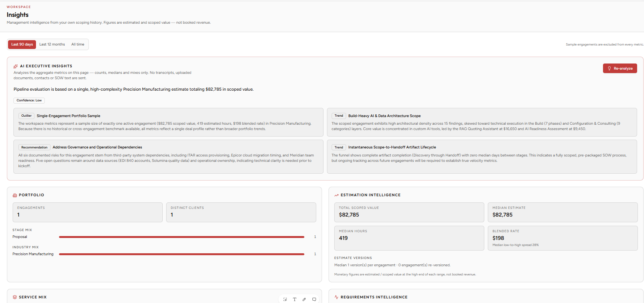Open Instantaneous Scope-to-Handoff Artifact Lifecycle insight

pyautogui.click(x=482, y=157)
